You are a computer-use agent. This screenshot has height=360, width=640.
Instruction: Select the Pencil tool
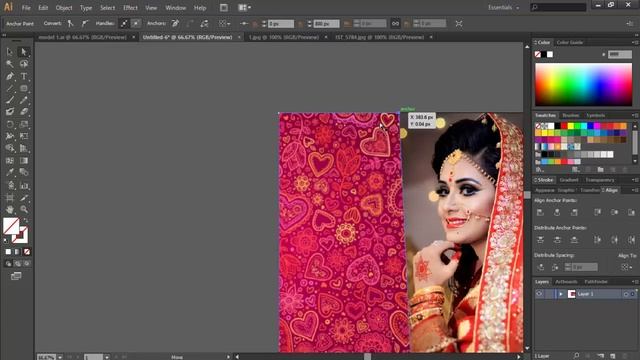(24, 100)
